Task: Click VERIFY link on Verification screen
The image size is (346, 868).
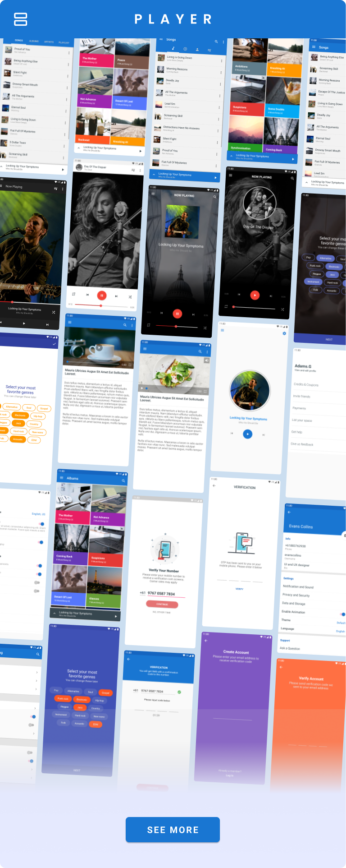Action: pos(239,589)
